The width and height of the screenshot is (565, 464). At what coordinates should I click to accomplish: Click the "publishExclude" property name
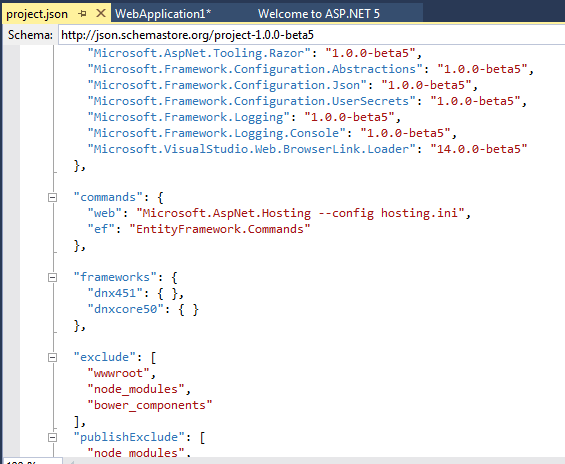[129, 437]
